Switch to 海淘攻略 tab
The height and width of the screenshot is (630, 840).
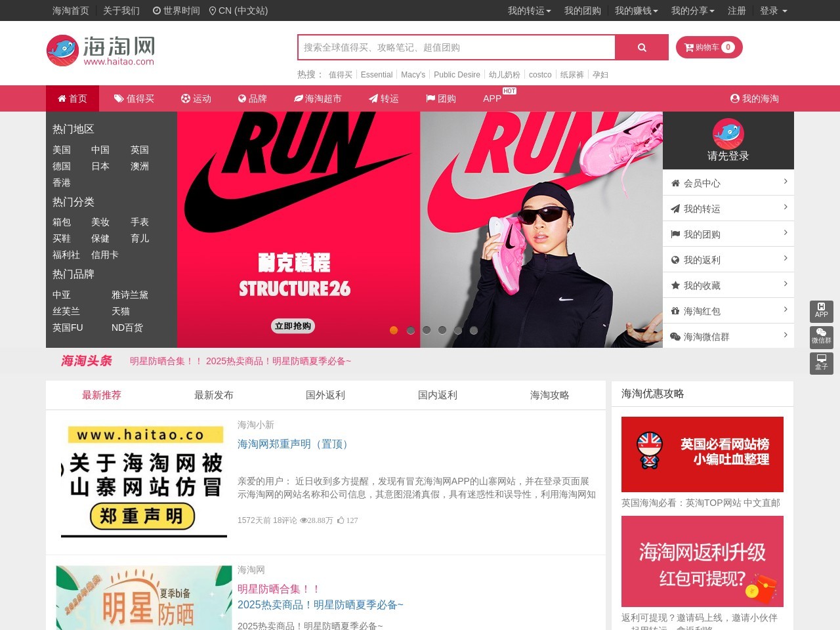coord(550,395)
